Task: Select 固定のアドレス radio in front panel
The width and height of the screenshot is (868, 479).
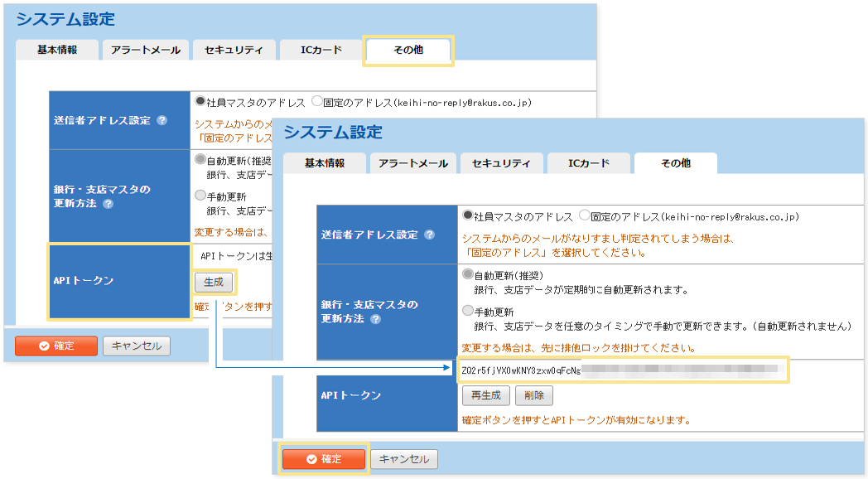Action: tap(585, 215)
